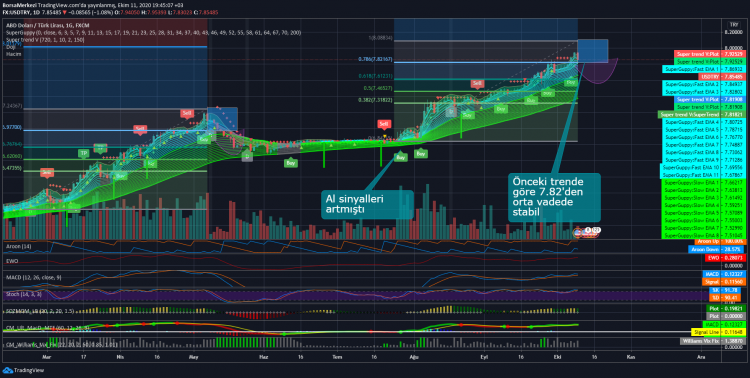Click the TradingView logo
Screen dimensions: 750x378
click(23, 370)
